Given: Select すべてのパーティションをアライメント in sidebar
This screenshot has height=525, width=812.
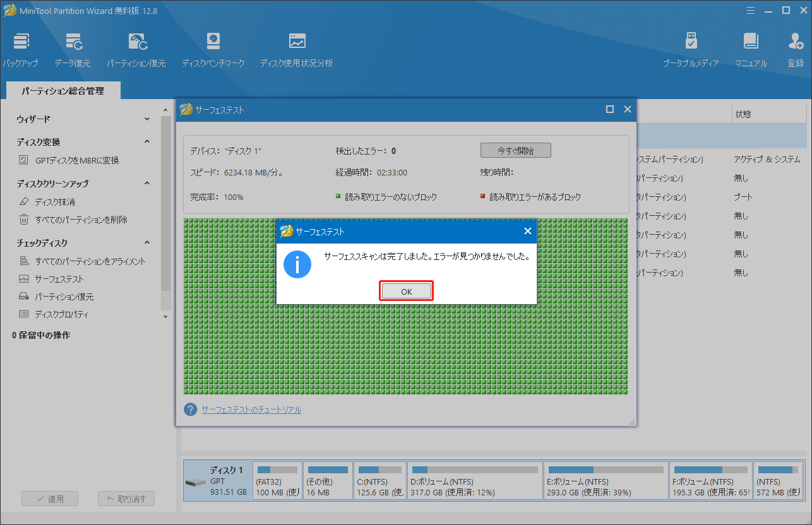Looking at the screenshot, I should pyautogui.click(x=82, y=261).
